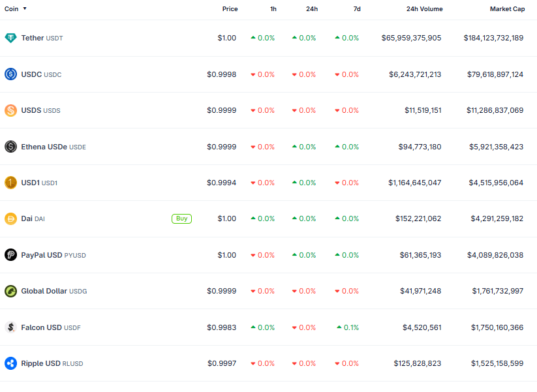
Task: Open the PayPal USD coin page link
Action: tap(53, 255)
